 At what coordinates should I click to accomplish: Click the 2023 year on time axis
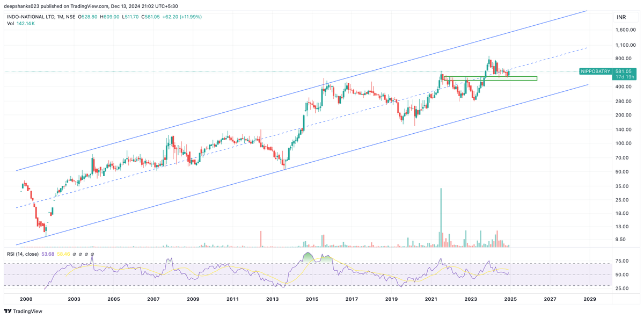point(471,299)
